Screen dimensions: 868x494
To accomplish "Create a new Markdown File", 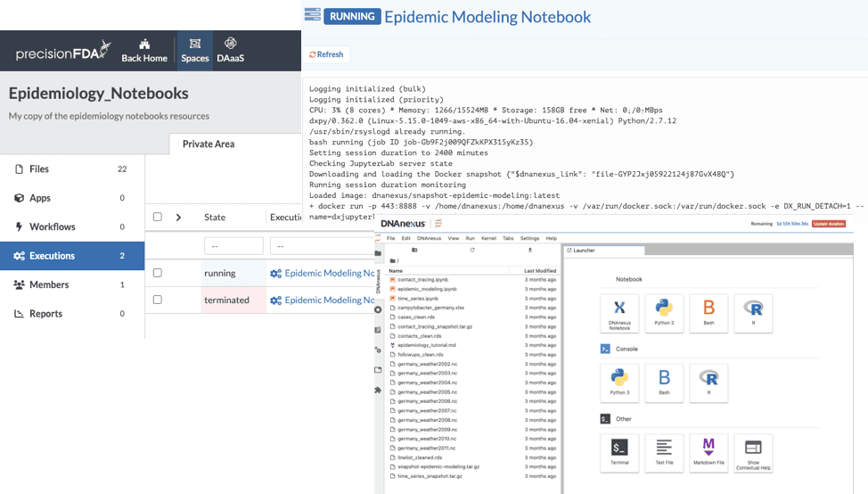I will [x=708, y=451].
